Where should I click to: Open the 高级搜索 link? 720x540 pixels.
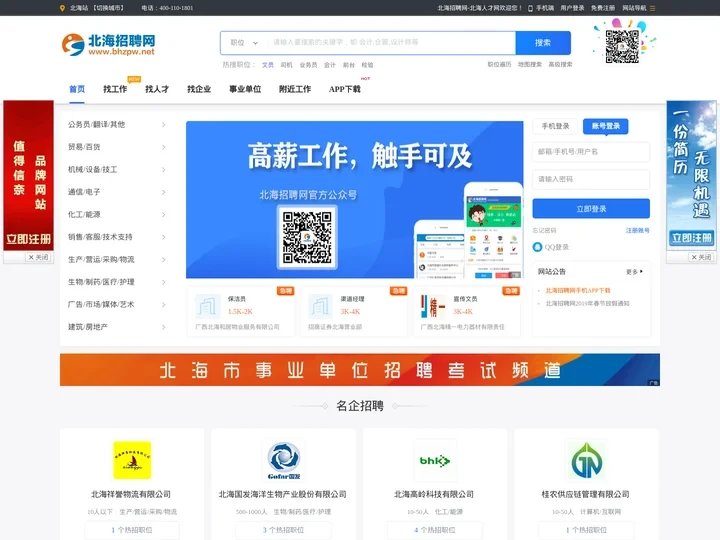tap(560, 64)
